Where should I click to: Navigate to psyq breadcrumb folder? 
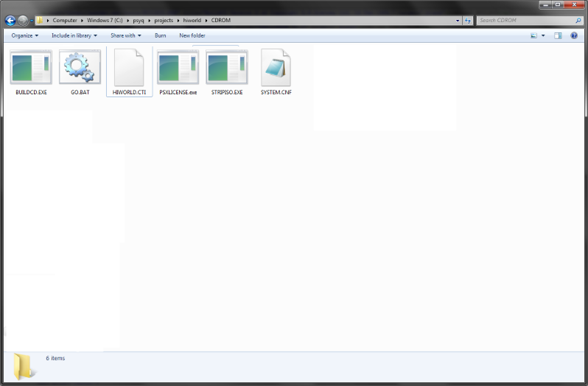(139, 20)
